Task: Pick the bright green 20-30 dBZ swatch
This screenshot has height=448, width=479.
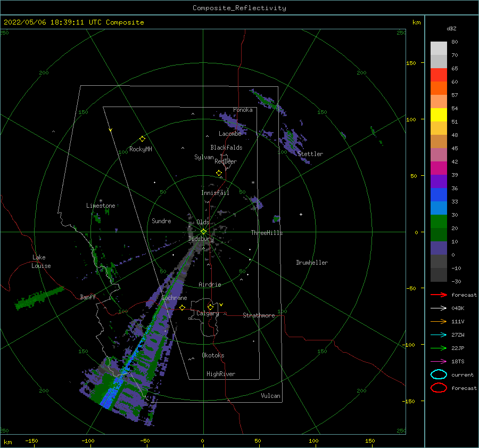Action: [439, 222]
